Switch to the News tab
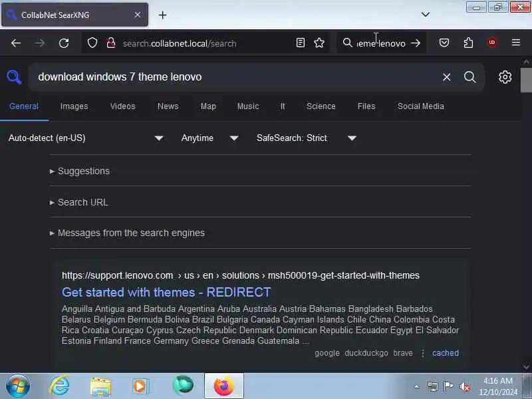 click(168, 106)
